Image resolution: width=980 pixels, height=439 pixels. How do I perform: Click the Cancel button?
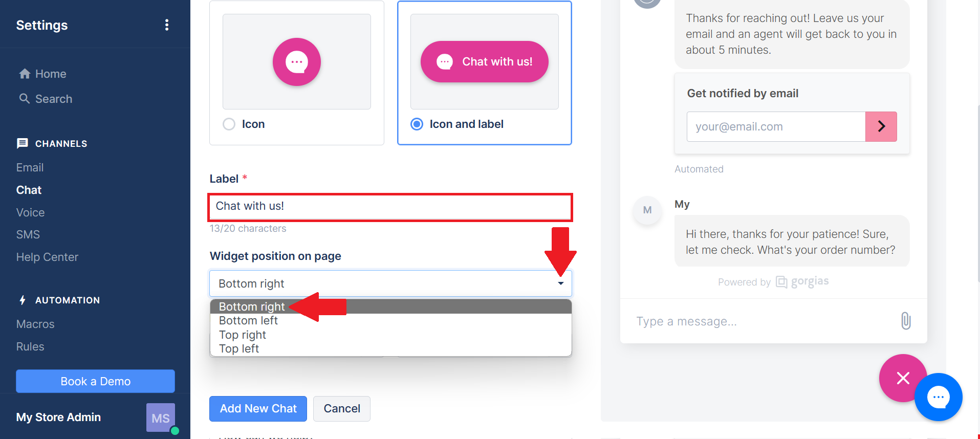(342, 409)
